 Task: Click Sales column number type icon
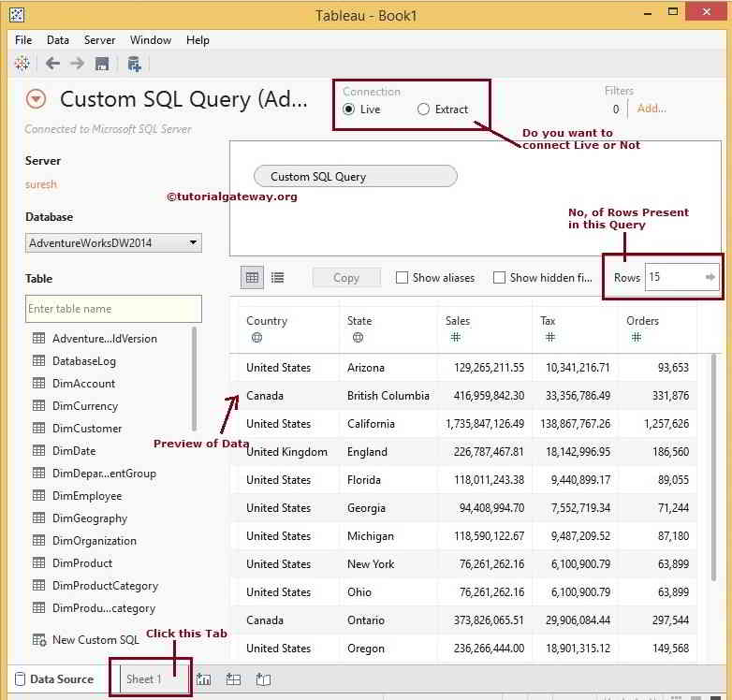pos(456,338)
